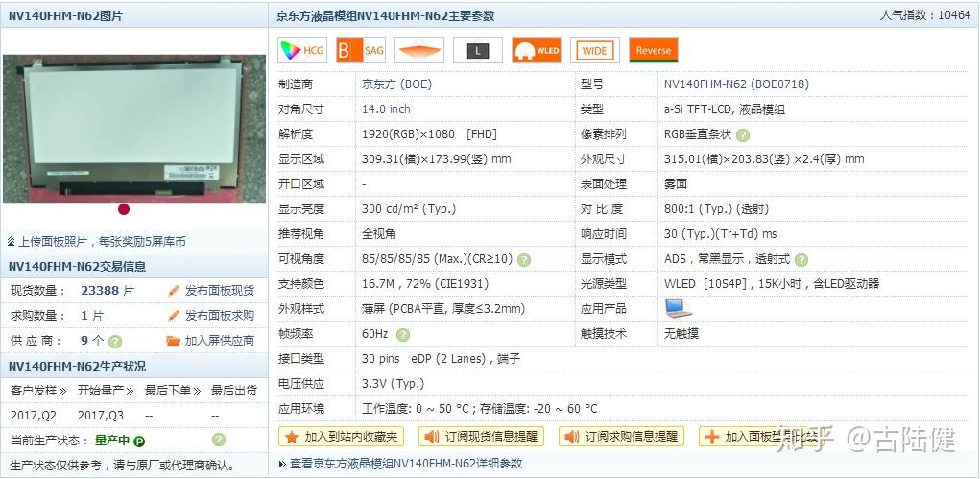
Task: Click the HCG color gamut icon
Action: click(302, 51)
